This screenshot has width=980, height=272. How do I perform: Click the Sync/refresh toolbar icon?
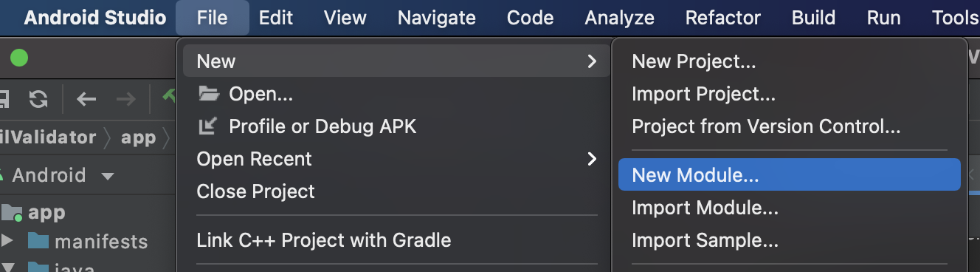(38, 99)
